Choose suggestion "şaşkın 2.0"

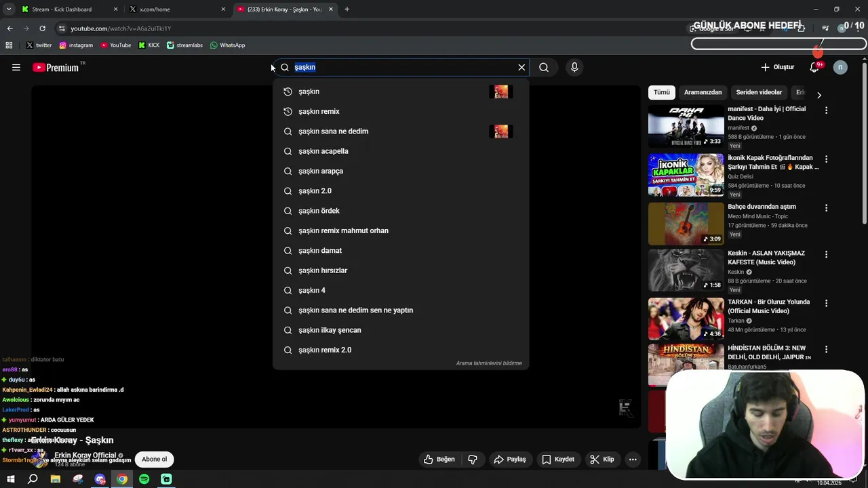[x=400, y=190]
